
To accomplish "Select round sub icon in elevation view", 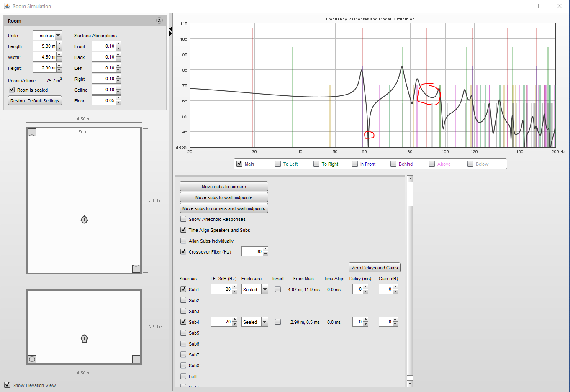I will click(x=32, y=359).
